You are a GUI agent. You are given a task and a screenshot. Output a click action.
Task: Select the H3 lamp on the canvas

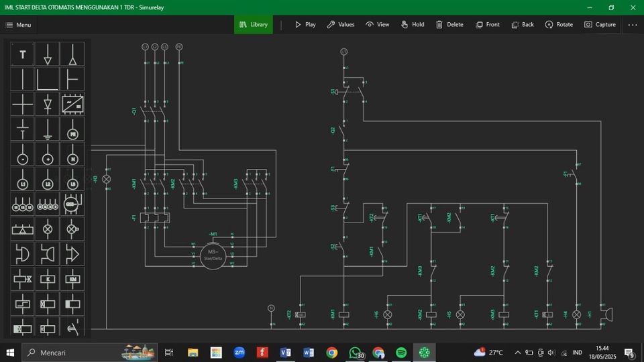[107, 180]
